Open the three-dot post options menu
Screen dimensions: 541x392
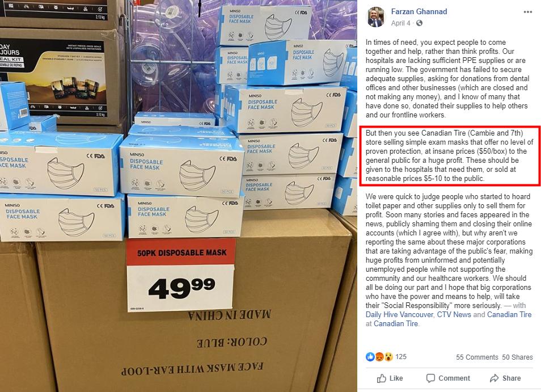(527, 12)
